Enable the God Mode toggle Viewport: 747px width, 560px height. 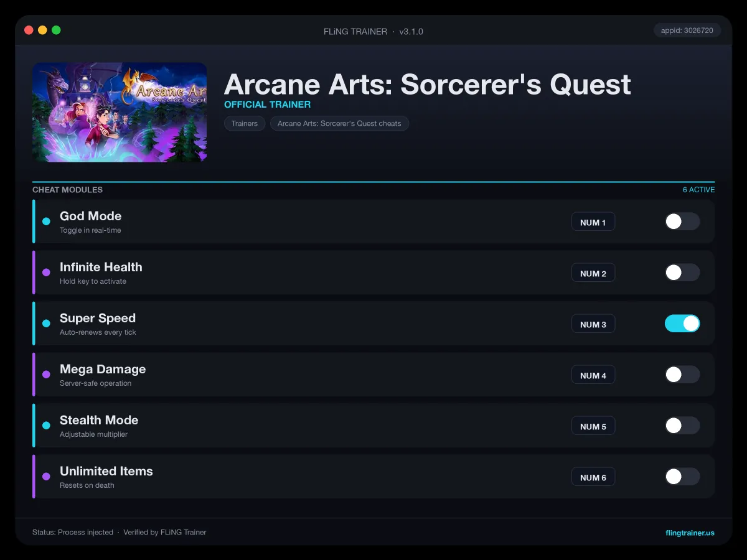[682, 222]
